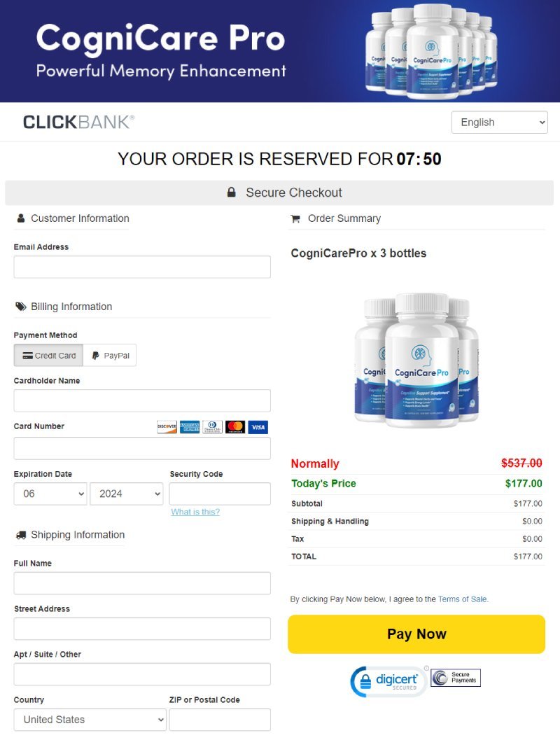This screenshot has width=560, height=747.
Task: Click the yellow Pay Now button
Action: (x=416, y=634)
